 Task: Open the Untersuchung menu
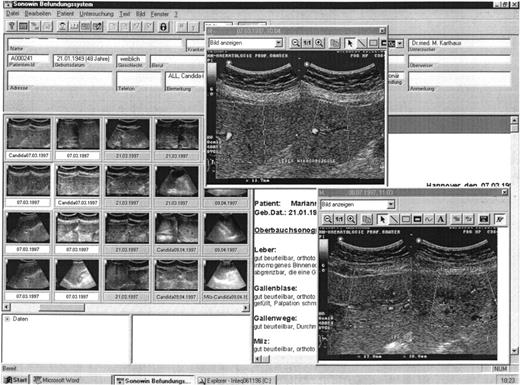(96, 14)
